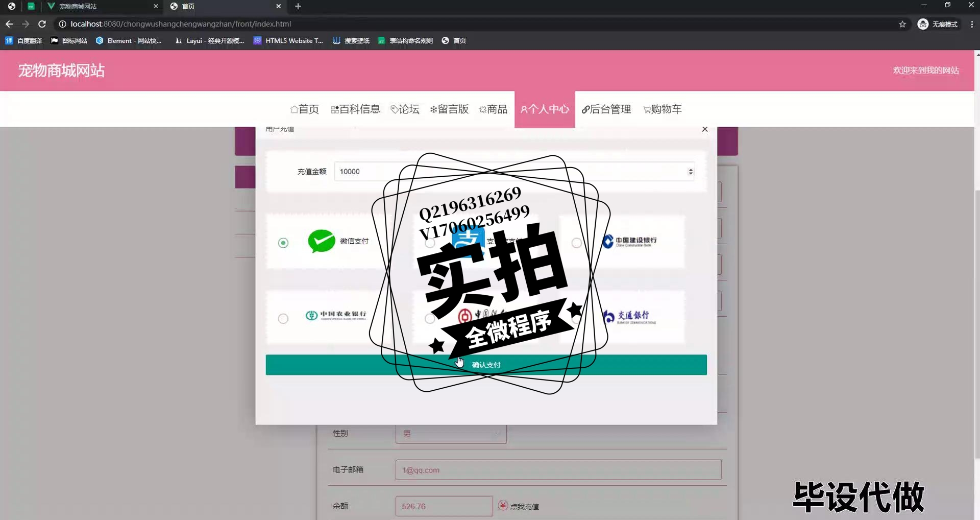Viewport: 980px width, 520px height.
Task: Select the WeChat Pay radio button
Action: [x=283, y=243]
